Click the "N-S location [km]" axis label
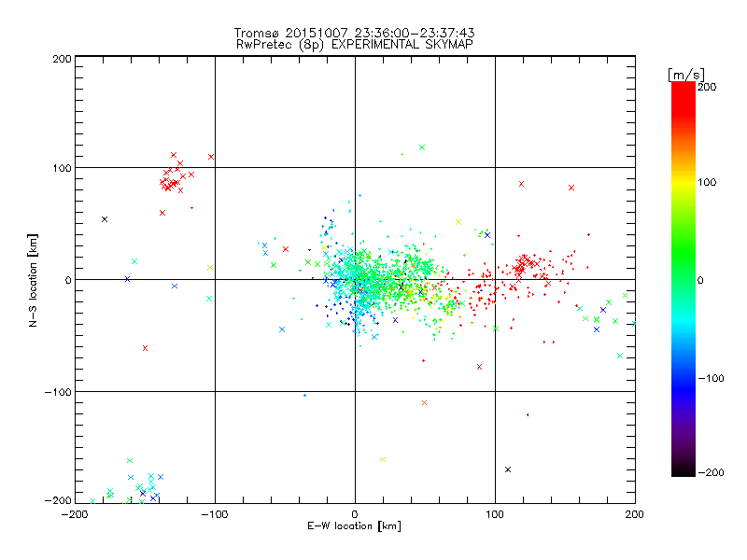 [33, 280]
